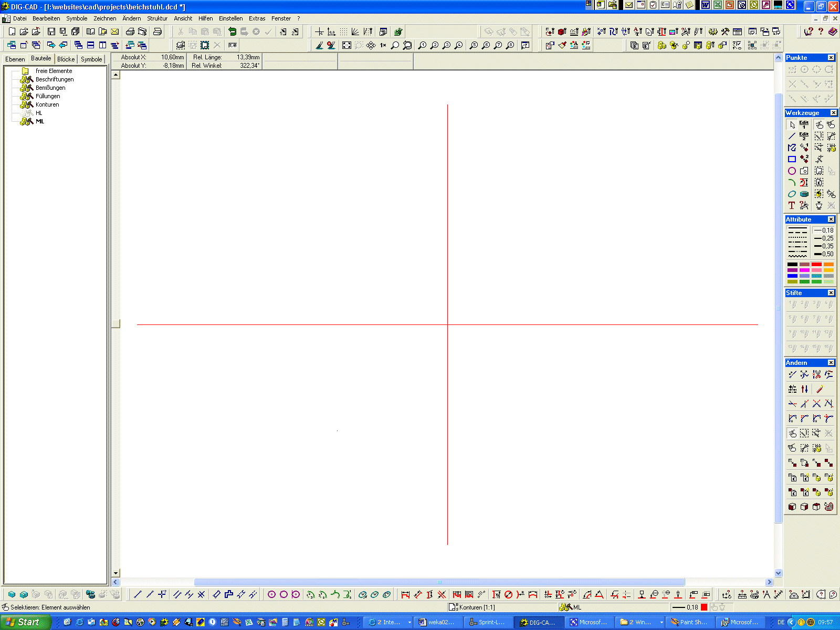
Task: Switch to Paint Shop taskbar window
Action: [x=690, y=622]
